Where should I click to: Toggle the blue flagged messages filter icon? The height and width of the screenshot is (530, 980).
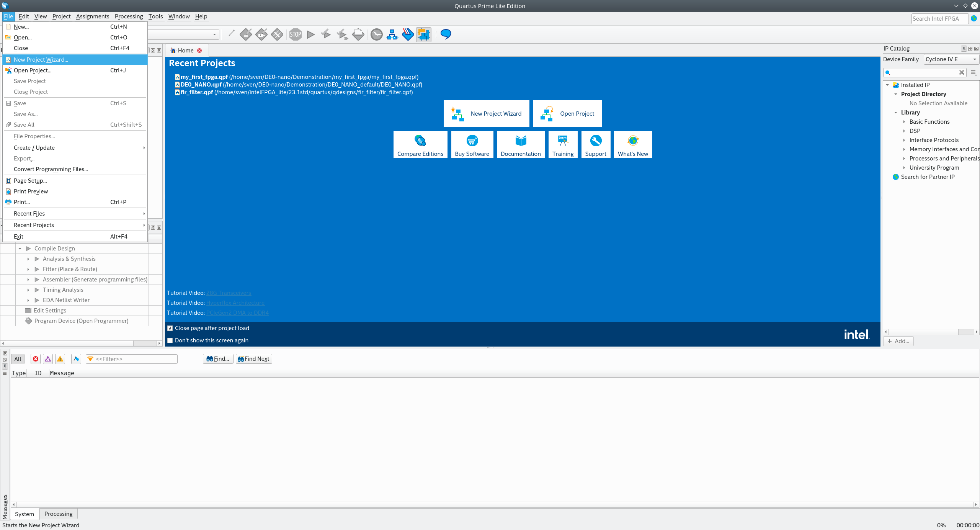click(x=76, y=359)
